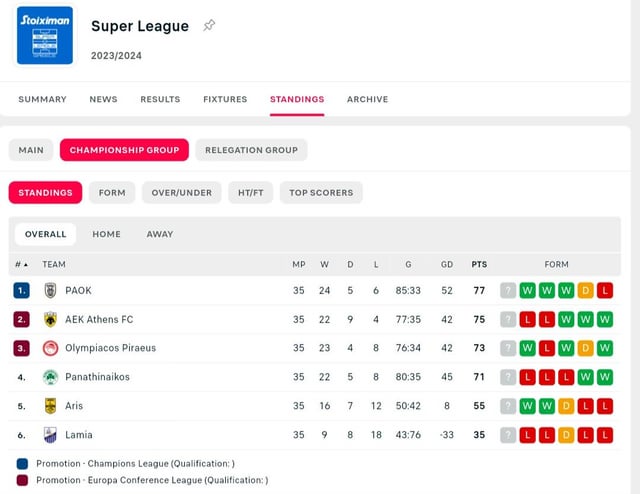Open the Archive tab
Viewport: 640px width, 494px height.
pos(368,99)
